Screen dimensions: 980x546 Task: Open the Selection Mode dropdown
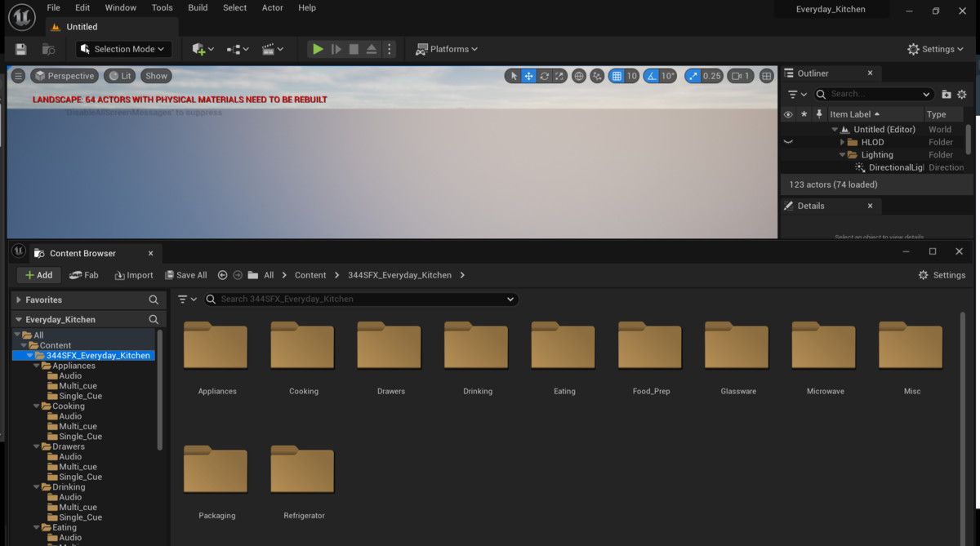123,49
